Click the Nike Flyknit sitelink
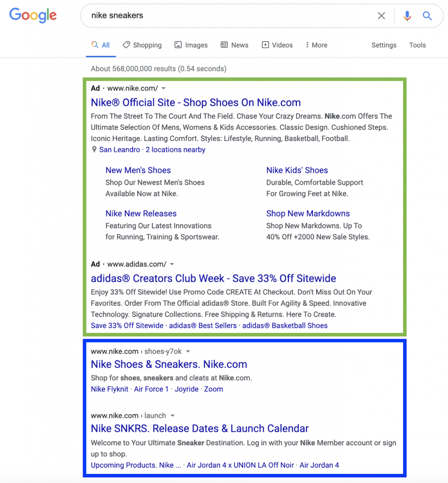 [110, 389]
